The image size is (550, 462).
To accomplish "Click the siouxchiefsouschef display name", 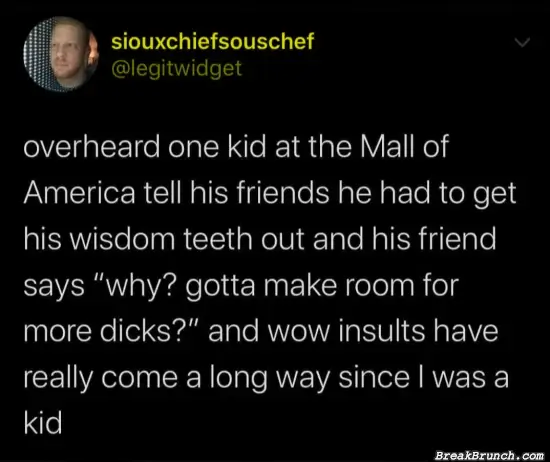I will tap(213, 41).
